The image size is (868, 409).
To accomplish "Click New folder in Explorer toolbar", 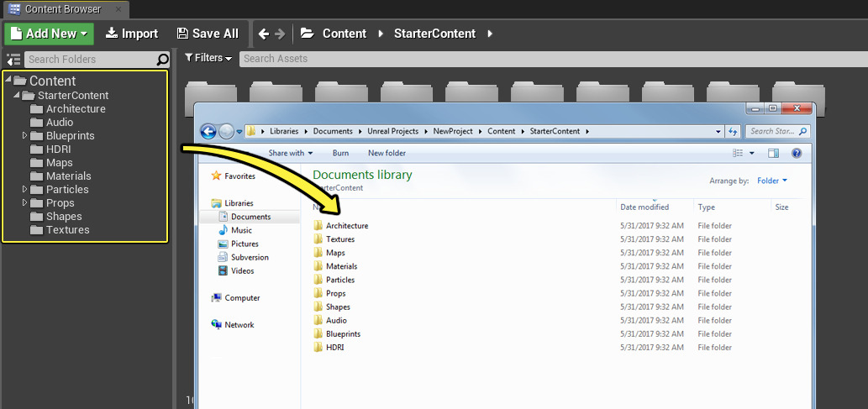I will pos(387,153).
